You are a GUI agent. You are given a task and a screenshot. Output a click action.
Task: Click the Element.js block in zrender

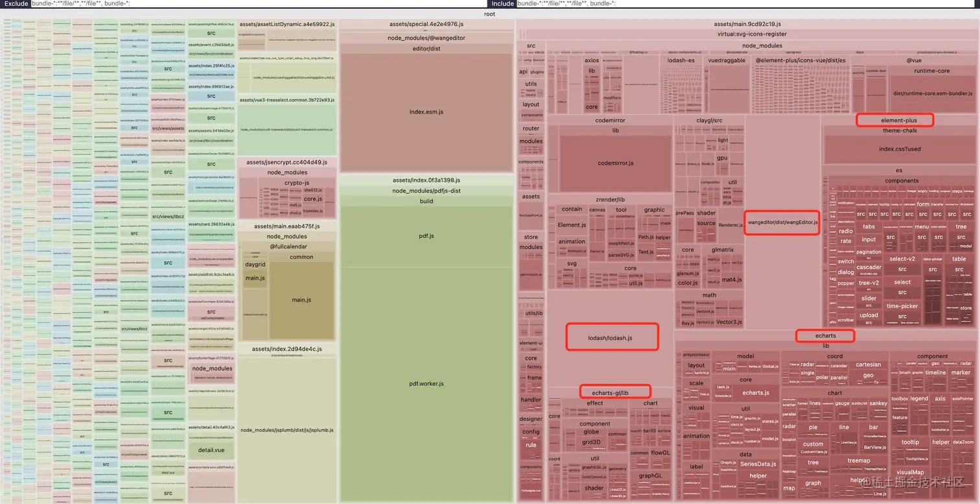click(x=572, y=225)
